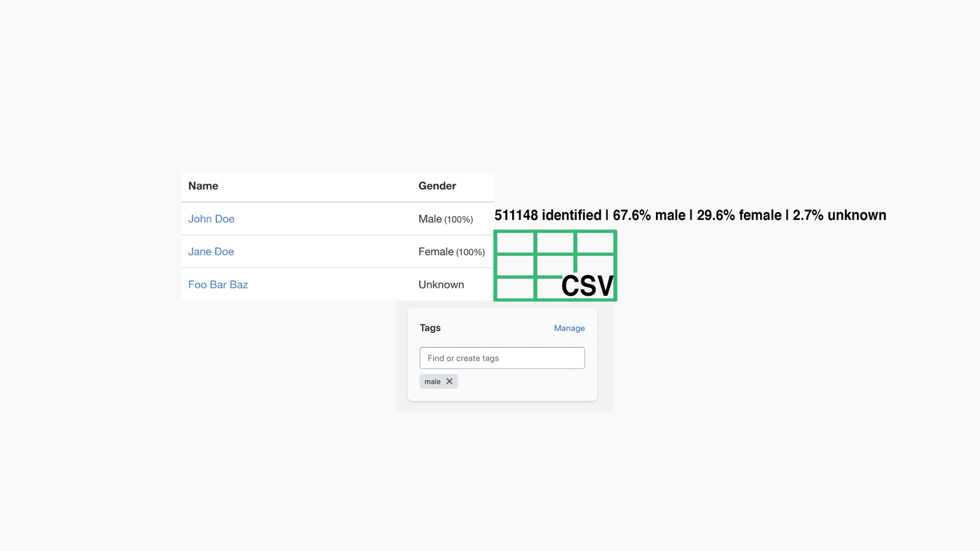Screen dimensions: 980x551
Task: Select the male tag chip
Action: coord(433,381)
